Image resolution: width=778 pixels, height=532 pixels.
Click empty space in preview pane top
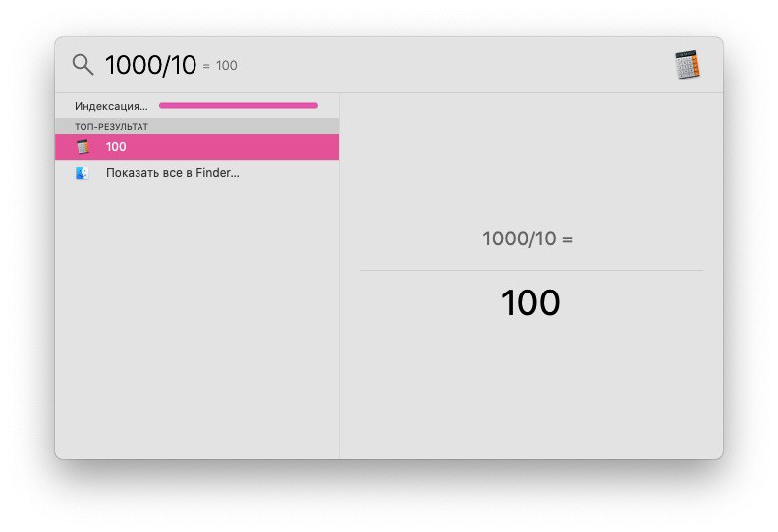click(531, 159)
